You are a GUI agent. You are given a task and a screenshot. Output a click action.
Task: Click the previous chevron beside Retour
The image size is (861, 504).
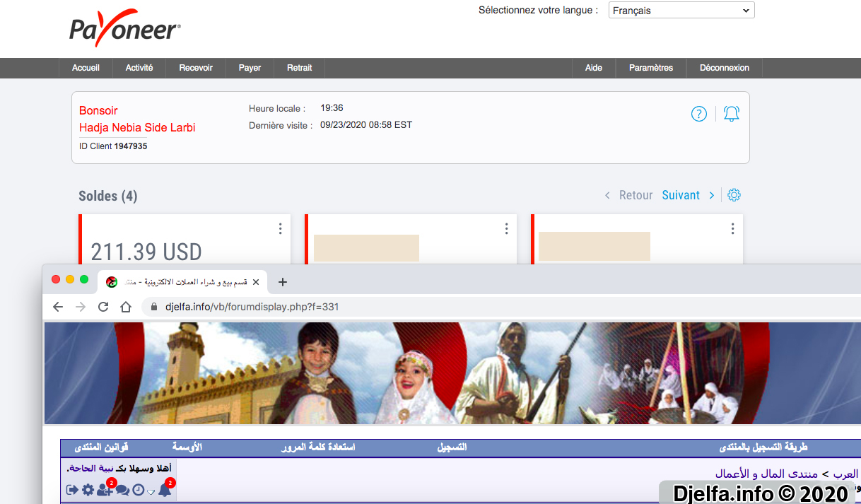coord(607,195)
